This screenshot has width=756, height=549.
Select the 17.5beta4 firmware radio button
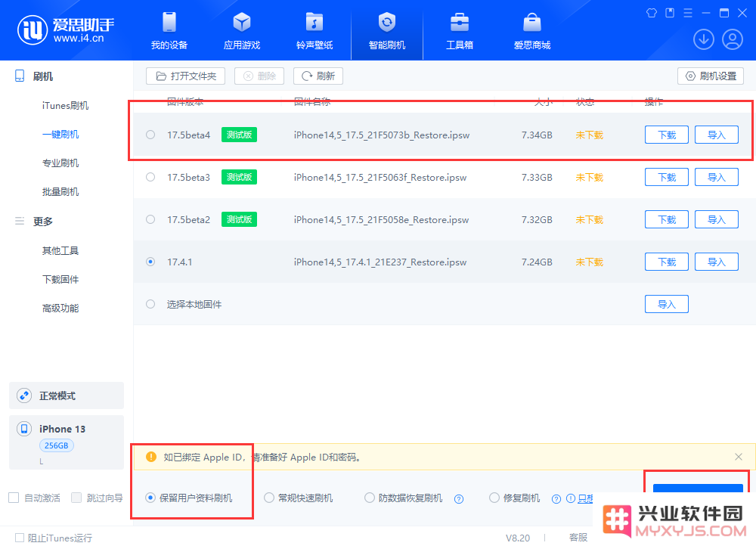150,135
